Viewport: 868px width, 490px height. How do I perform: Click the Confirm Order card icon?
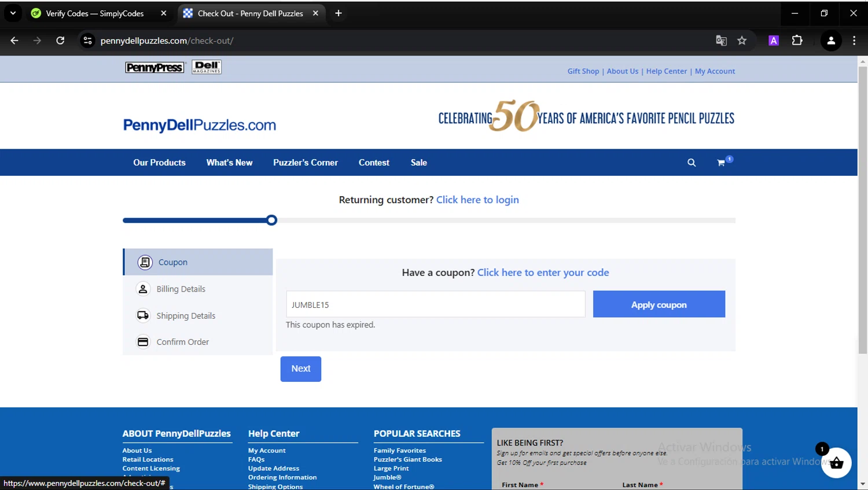(x=143, y=342)
